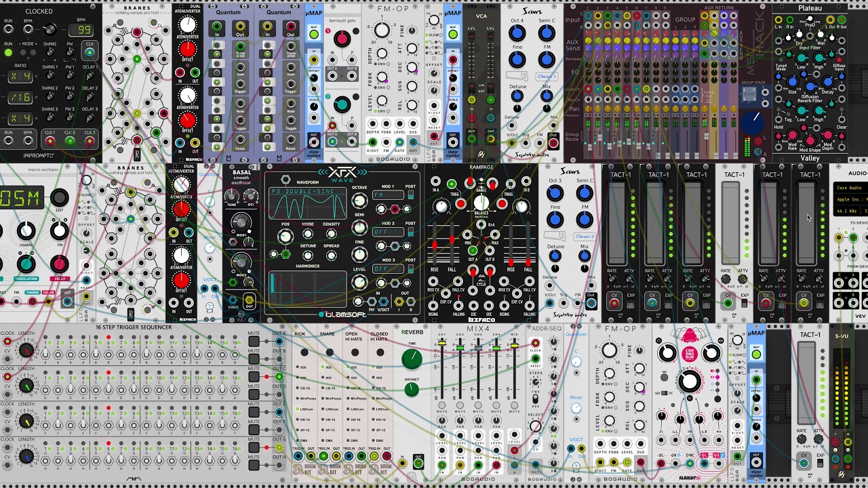Image resolution: width=868 pixels, height=488 pixels.
Task: Click the trigger sequencer OUT G jack
Action: pyautogui.click(x=279, y=447)
